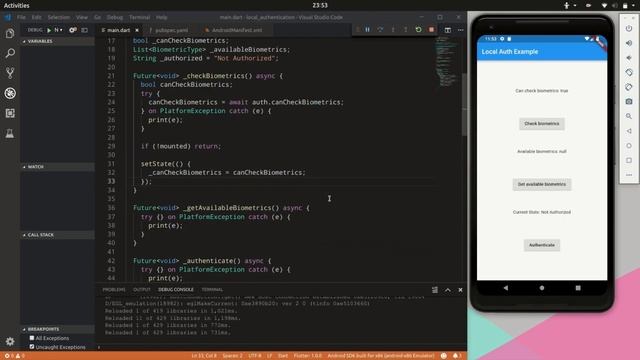Step over in debug toolbar
This screenshot has height=360, width=640.
point(380,30)
